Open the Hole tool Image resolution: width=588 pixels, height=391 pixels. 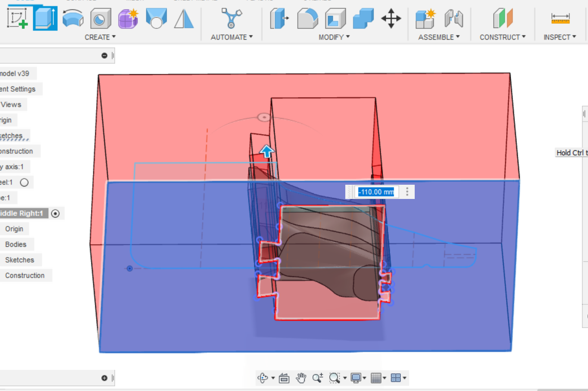click(x=100, y=18)
